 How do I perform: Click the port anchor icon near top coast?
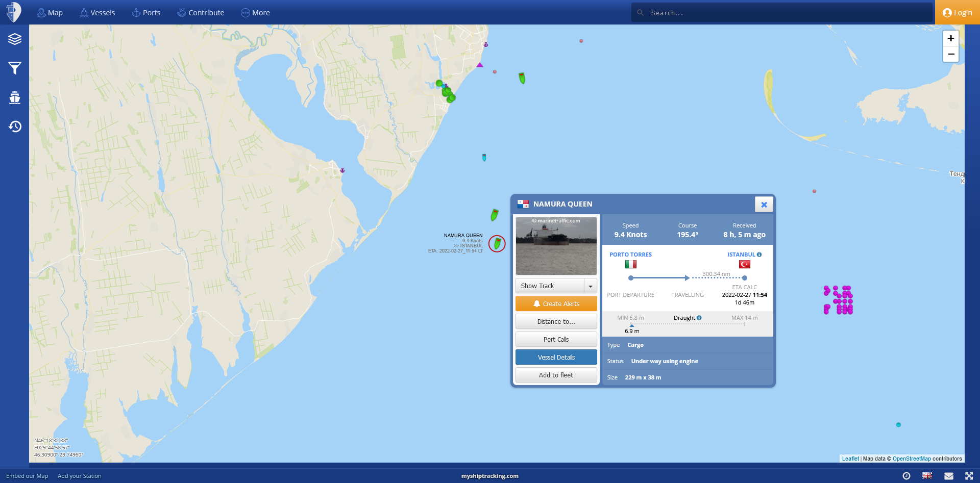(x=486, y=44)
